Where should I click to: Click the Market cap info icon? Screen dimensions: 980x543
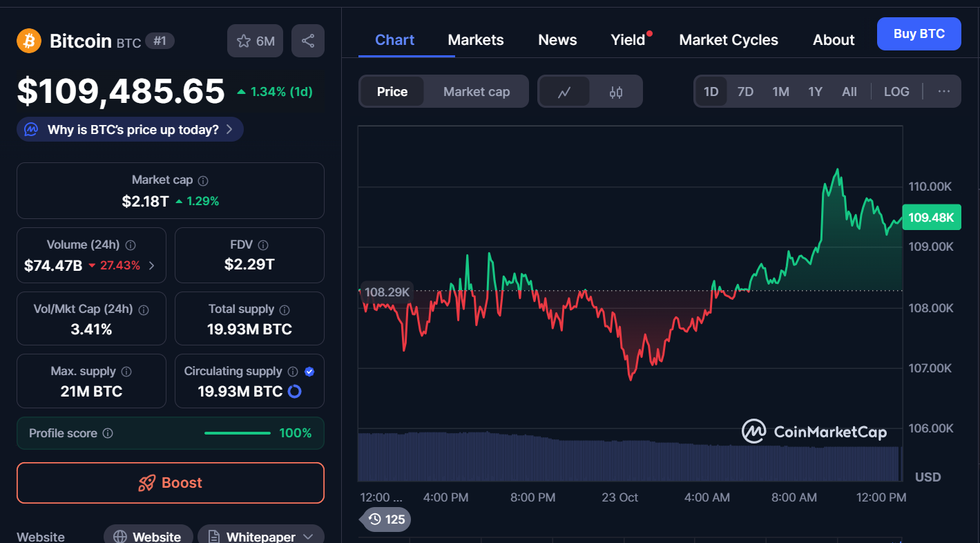point(203,180)
